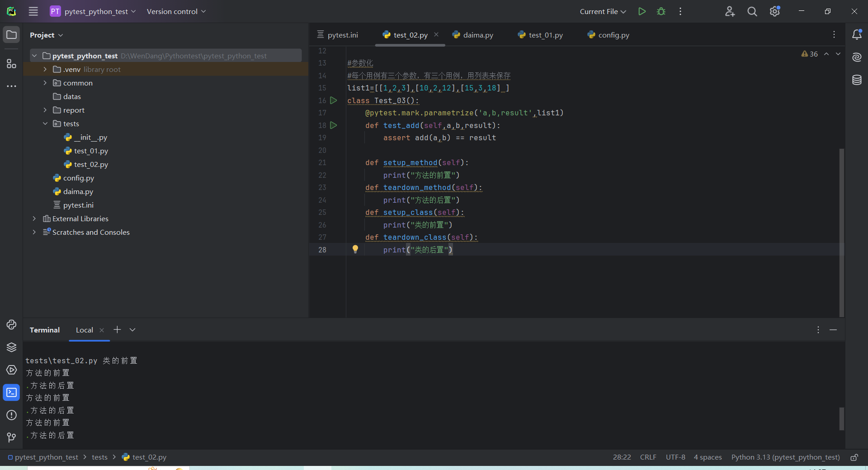Open Services tool window
Image resolution: width=868 pixels, height=470 pixels.
pos(11,370)
